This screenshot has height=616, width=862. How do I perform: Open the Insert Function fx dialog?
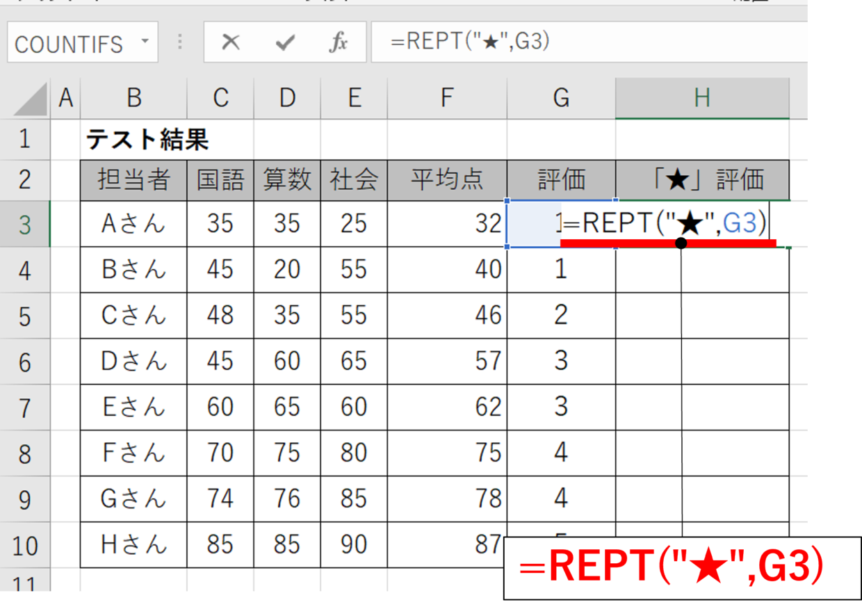pyautogui.click(x=338, y=43)
